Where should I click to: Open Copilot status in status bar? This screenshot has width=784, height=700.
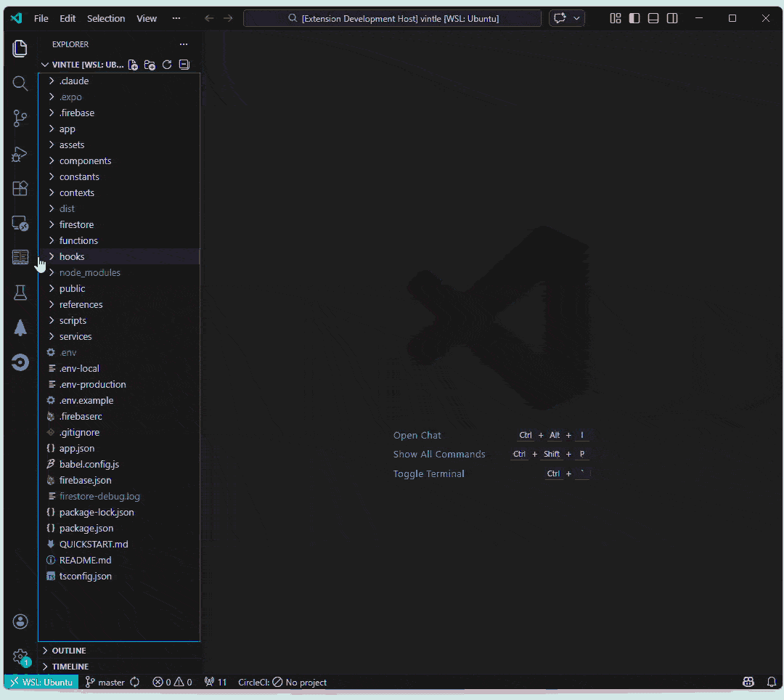tap(748, 682)
